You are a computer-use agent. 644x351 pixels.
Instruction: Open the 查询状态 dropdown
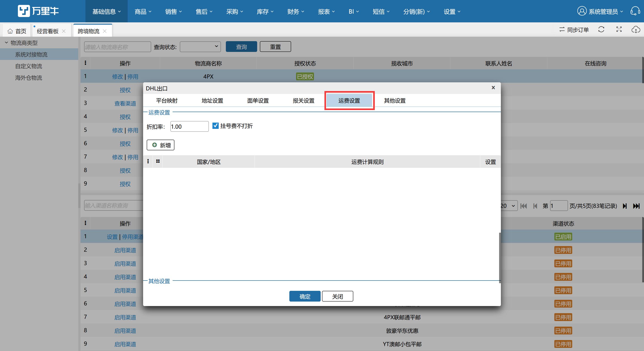200,47
